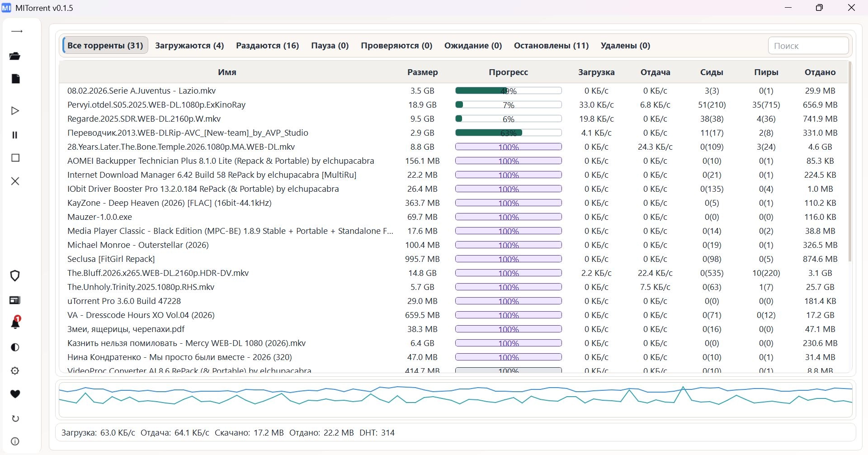Screen dimensions: 868x455
Task: Click the open folder icon in sidebar
Action: 15,56
